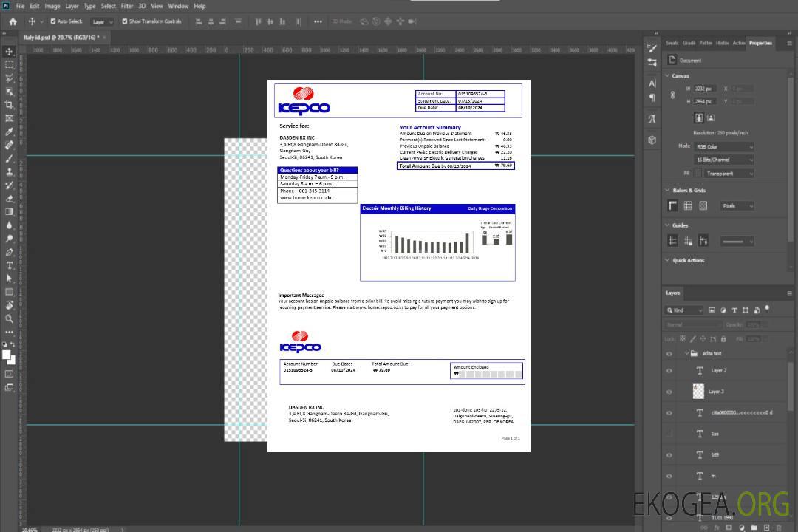Select the Clone Stamp tool
Image resolution: width=798 pixels, height=532 pixels.
(9, 172)
